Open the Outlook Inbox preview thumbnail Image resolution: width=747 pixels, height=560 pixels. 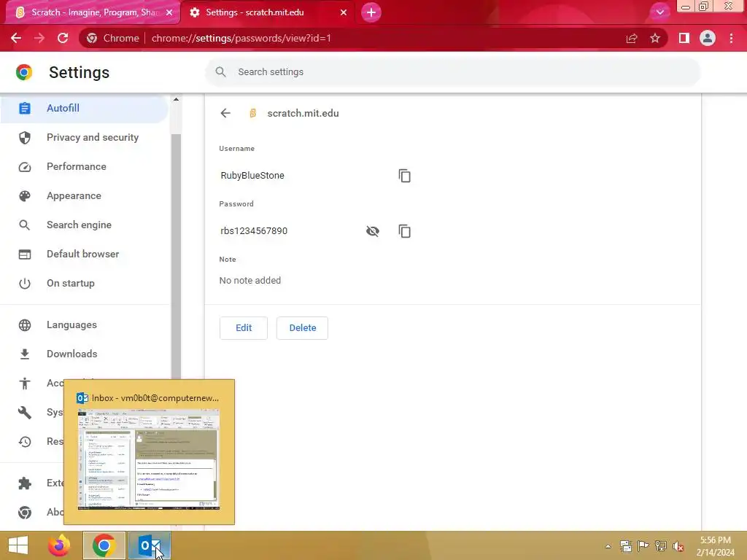149,459
